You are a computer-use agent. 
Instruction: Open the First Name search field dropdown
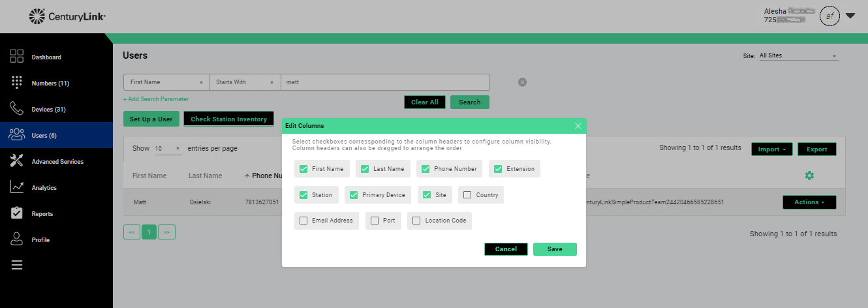pos(166,82)
